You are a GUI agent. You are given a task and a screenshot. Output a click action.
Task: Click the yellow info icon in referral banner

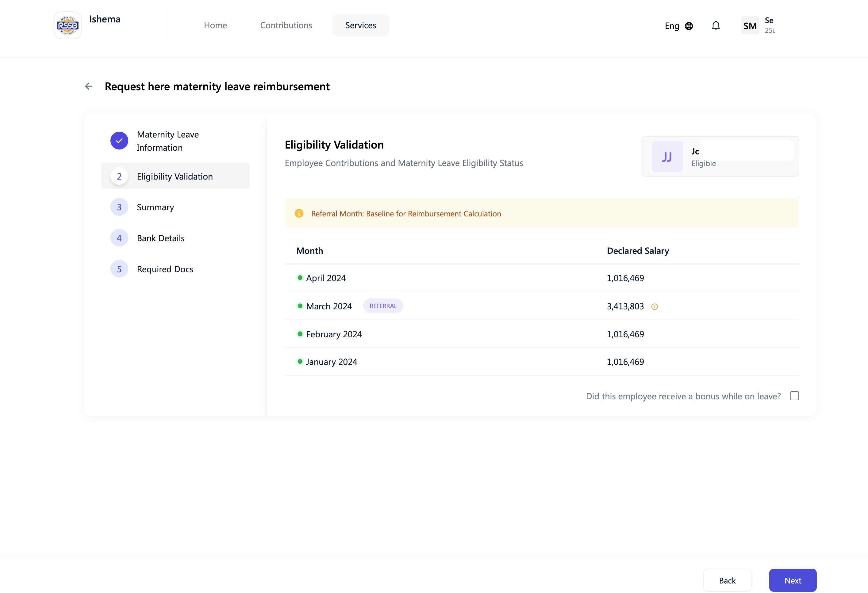pyautogui.click(x=299, y=213)
